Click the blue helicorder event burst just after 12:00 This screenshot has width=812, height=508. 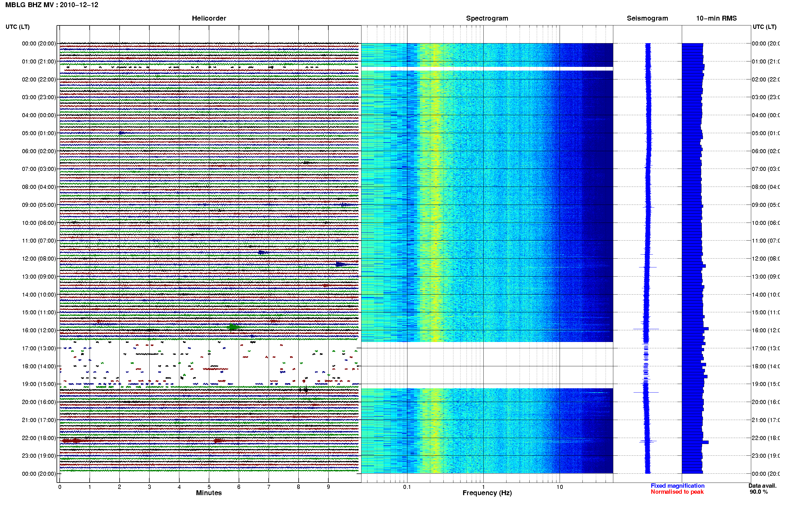[x=341, y=264]
